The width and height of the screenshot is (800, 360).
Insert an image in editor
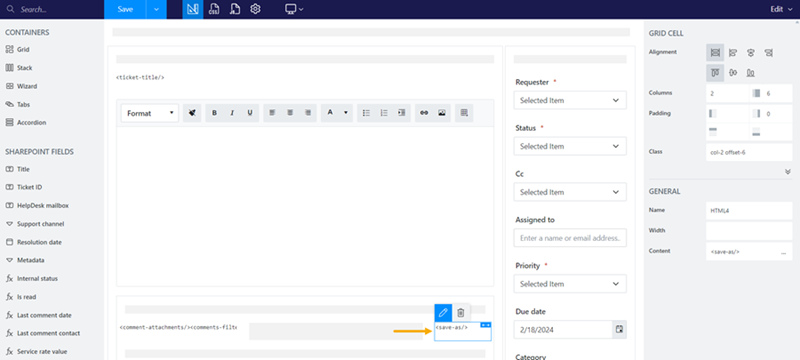[442, 113]
